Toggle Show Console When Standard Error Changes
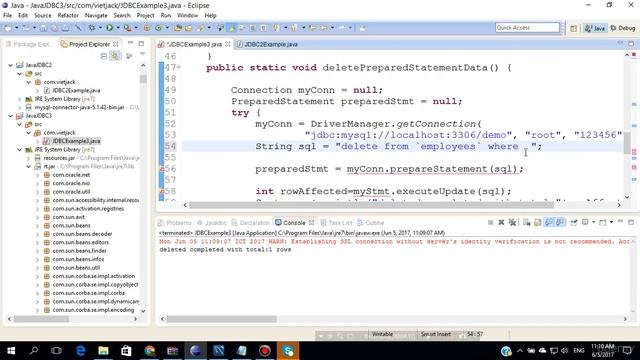Viewport: 640px width, 360px height. tap(560, 222)
